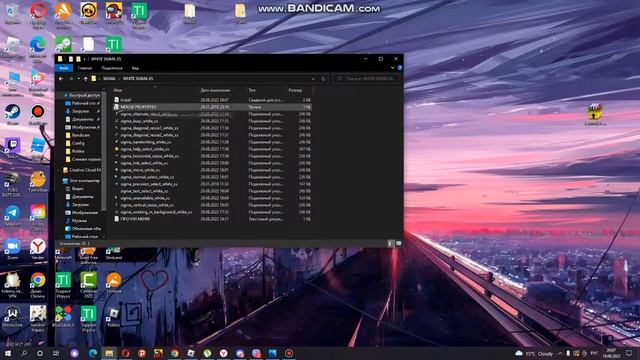Click WHITE SIGMA XS breadcrumb segment
640x360 pixels.
click(138, 78)
